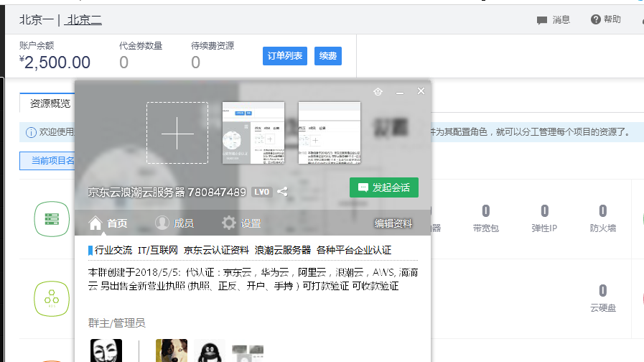
Task: Switch to the 首页 tab
Action: 108,223
